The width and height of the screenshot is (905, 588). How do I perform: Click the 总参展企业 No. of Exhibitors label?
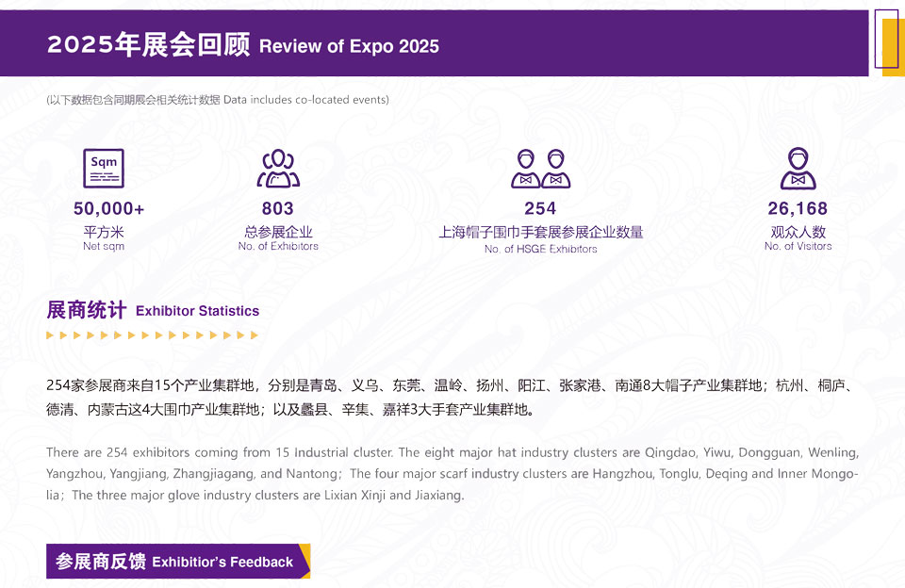278,237
